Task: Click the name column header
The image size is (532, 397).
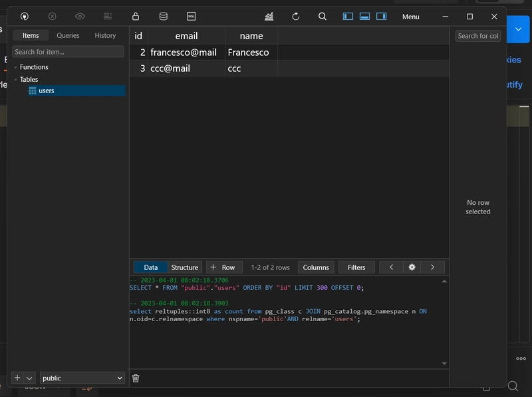Action: pos(251,36)
